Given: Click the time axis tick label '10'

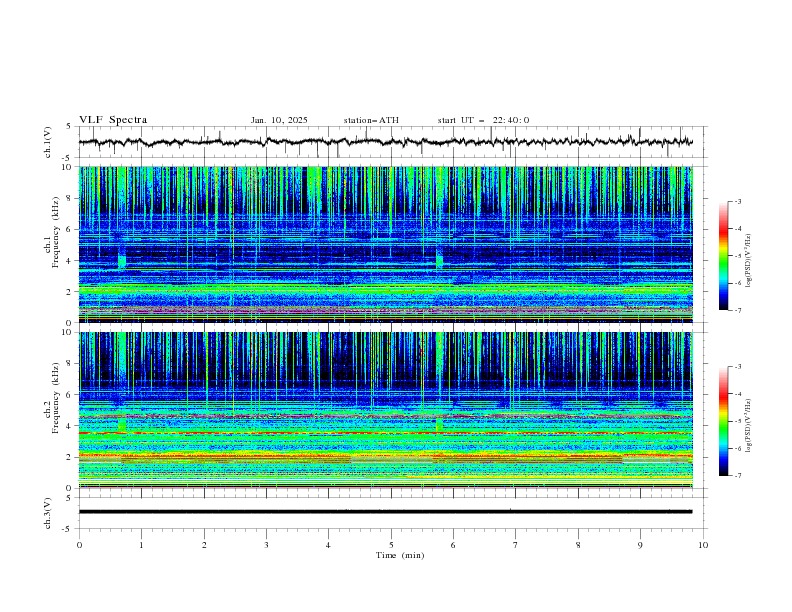Looking at the screenshot, I should tap(703, 545).
